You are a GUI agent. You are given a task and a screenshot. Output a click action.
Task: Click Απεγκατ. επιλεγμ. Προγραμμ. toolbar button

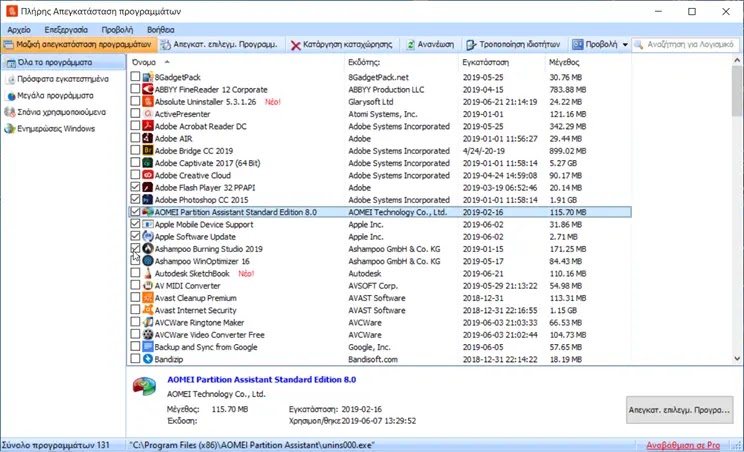[219, 45]
